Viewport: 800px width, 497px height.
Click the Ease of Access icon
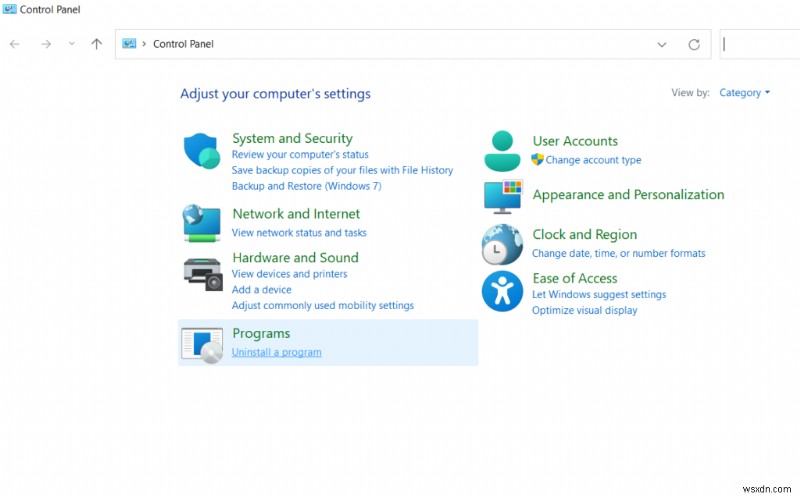pos(503,291)
